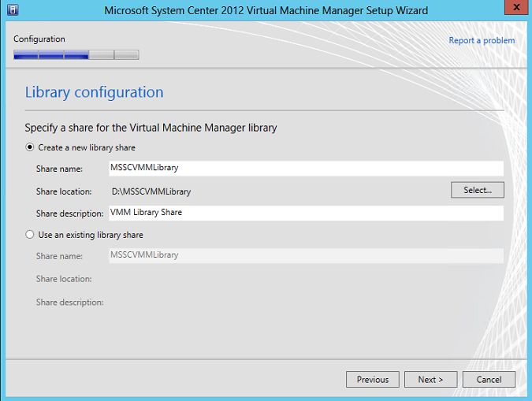Click the enabled 'Share location:' label
The image size is (532, 401).
(x=64, y=191)
